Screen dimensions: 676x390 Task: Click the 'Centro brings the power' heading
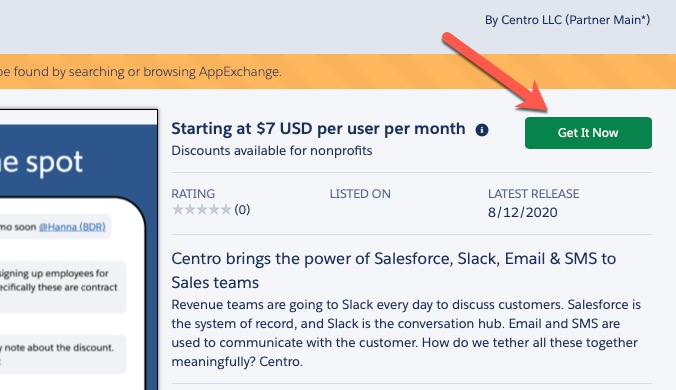(x=394, y=271)
